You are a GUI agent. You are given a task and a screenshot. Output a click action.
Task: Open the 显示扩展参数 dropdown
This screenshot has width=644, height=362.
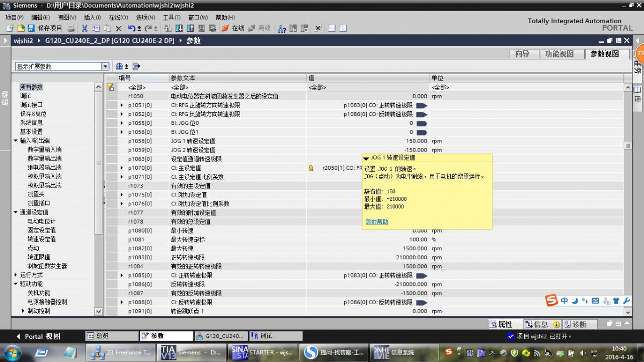105,66
